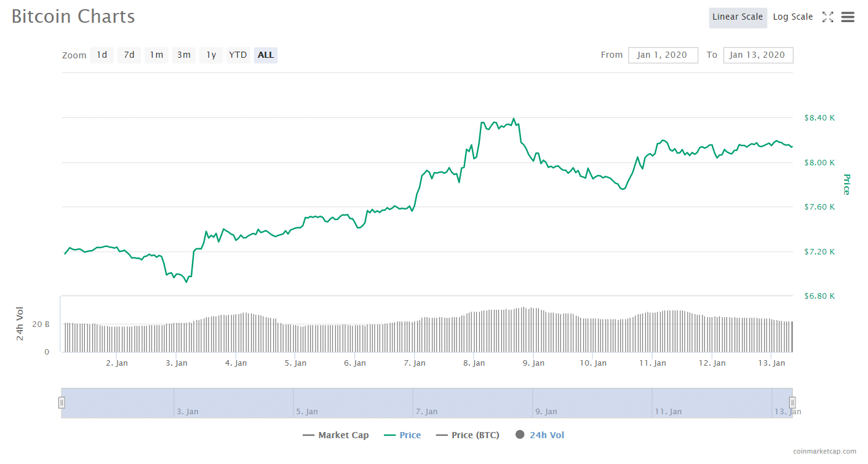This screenshot has width=868, height=464.
Task: Select the 1m zoom range
Action: 156,55
